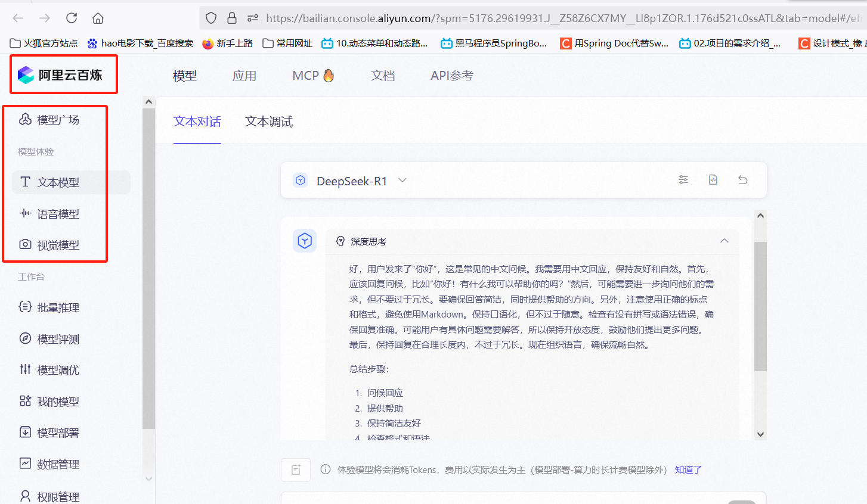The height and width of the screenshot is (504, 867).
Task: Open 模型评测 label in sidebar
Action: tap(58, 339)
